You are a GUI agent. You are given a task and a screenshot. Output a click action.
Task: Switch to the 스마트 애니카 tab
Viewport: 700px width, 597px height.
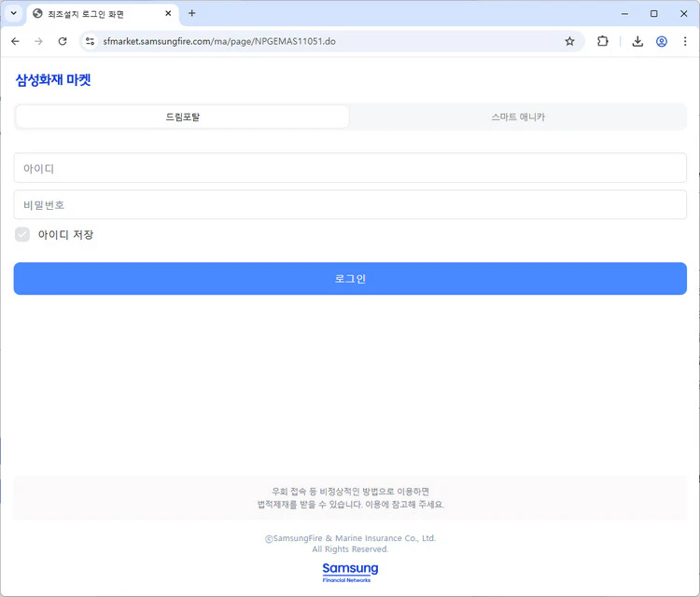(x=517, y=117)
